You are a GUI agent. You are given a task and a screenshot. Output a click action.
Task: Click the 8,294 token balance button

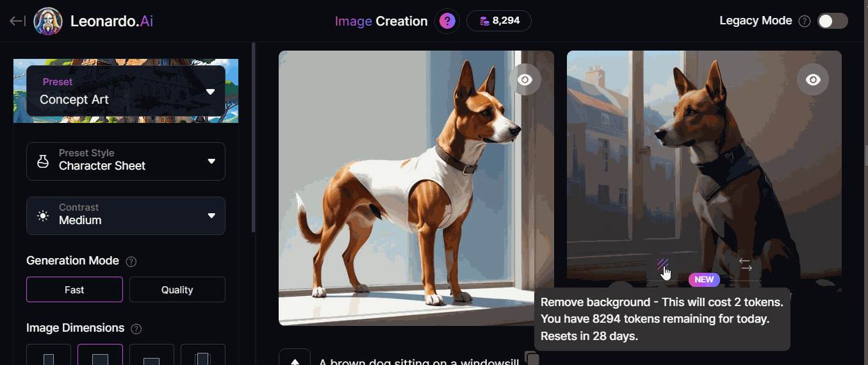pyautogui.click(x=499, y=21)
